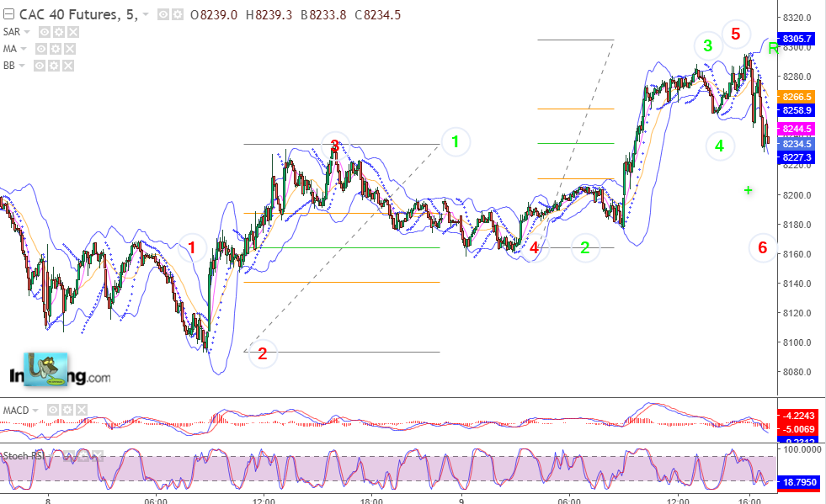Remove the MA indicator with X

70,49
